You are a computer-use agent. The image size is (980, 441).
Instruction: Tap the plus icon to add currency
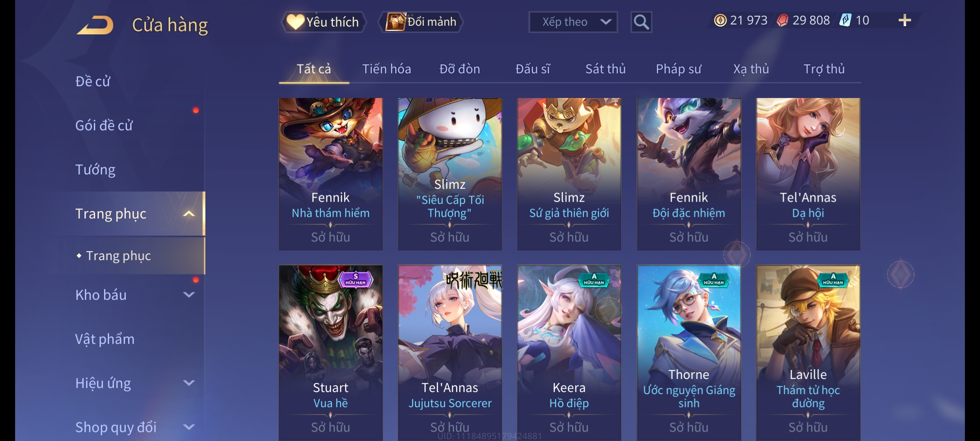tap(905, 20)
